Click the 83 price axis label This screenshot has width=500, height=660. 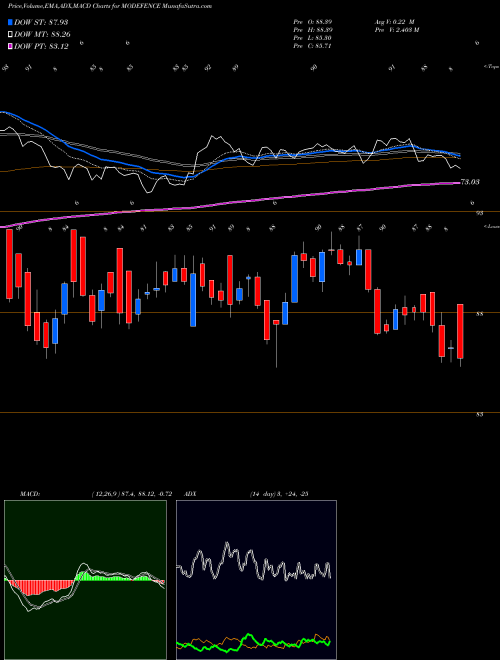[480, 415]
